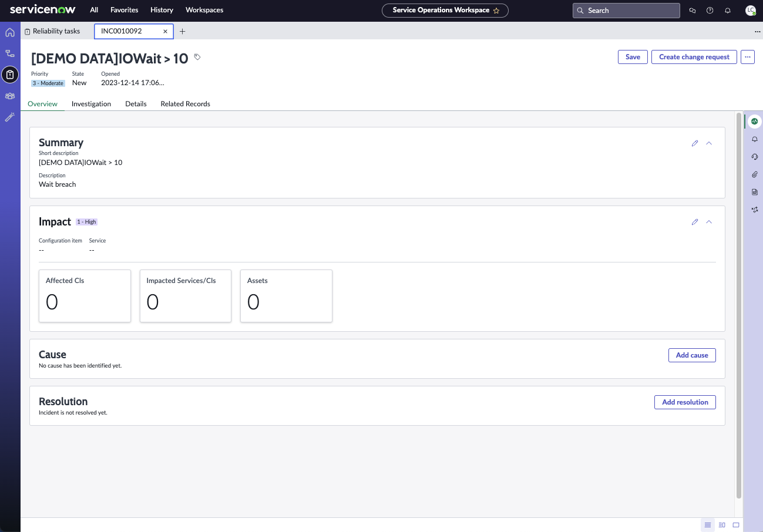
Task: Select the Overview tab
Action: pyautogui.click(x=43, y=104)
